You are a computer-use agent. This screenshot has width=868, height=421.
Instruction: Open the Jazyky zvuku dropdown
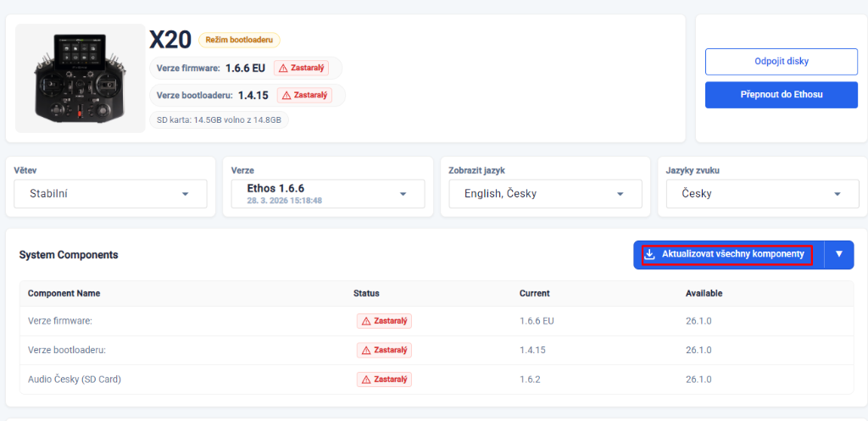coord(762,194)
